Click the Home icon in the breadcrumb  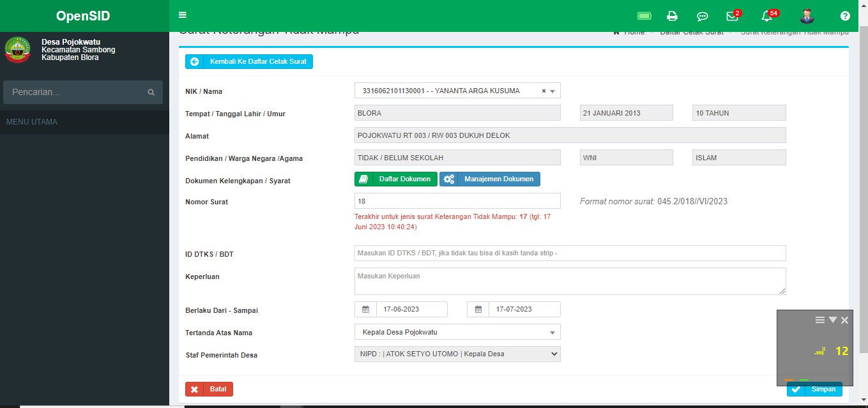click(616, 31)
